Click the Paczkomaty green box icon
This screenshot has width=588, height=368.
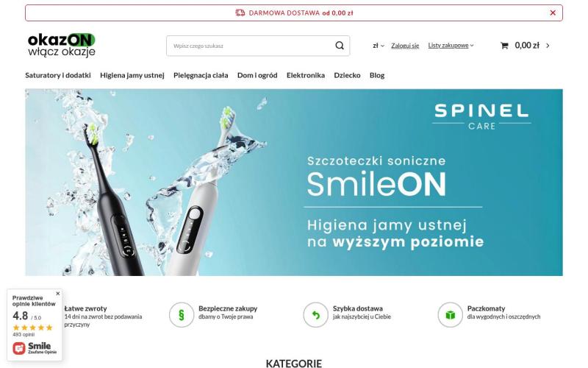pos(450,315)
